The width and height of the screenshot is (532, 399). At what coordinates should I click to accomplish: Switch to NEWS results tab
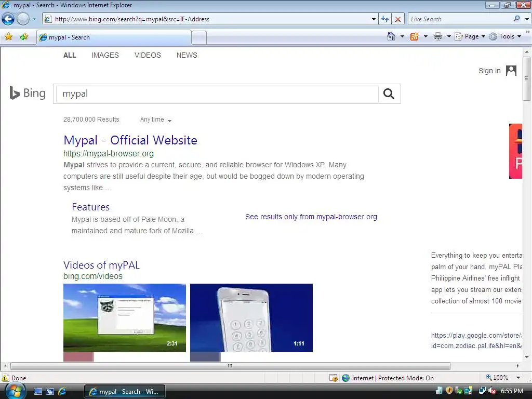coord(187,55)
